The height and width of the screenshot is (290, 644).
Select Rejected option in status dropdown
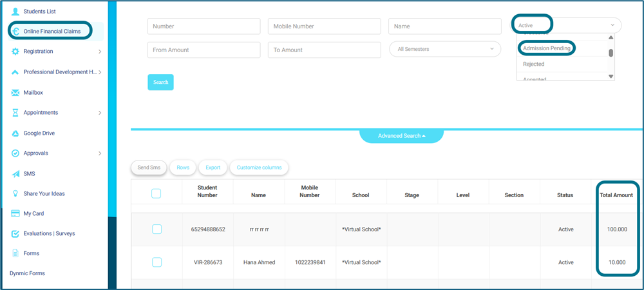[x=534, y=64]
